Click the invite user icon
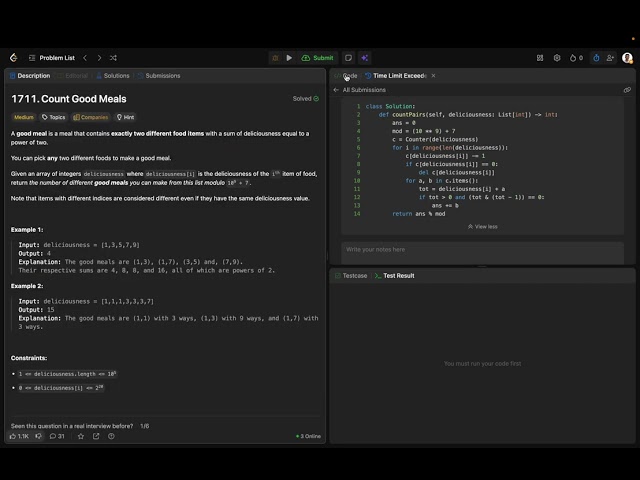This screenshot has height=480, width=640. [610, 58]
